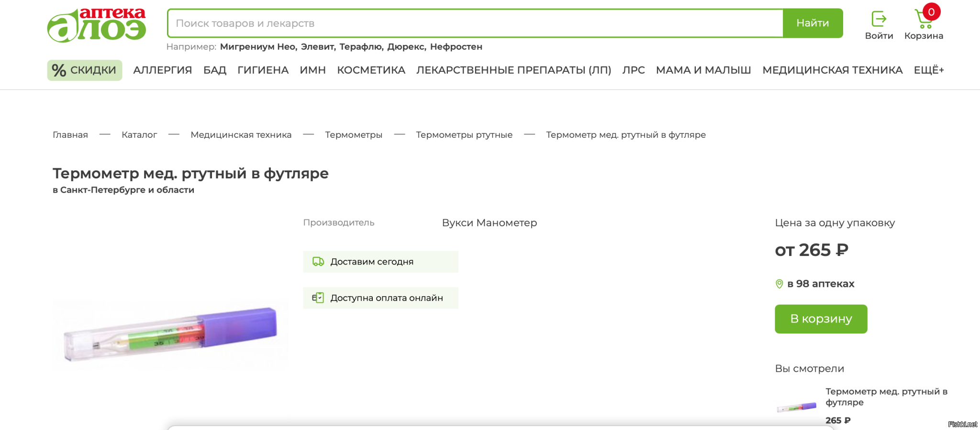The image size is (980, 430).
Task: Click the delivery truck icon
Action: (x=318, y=262)
